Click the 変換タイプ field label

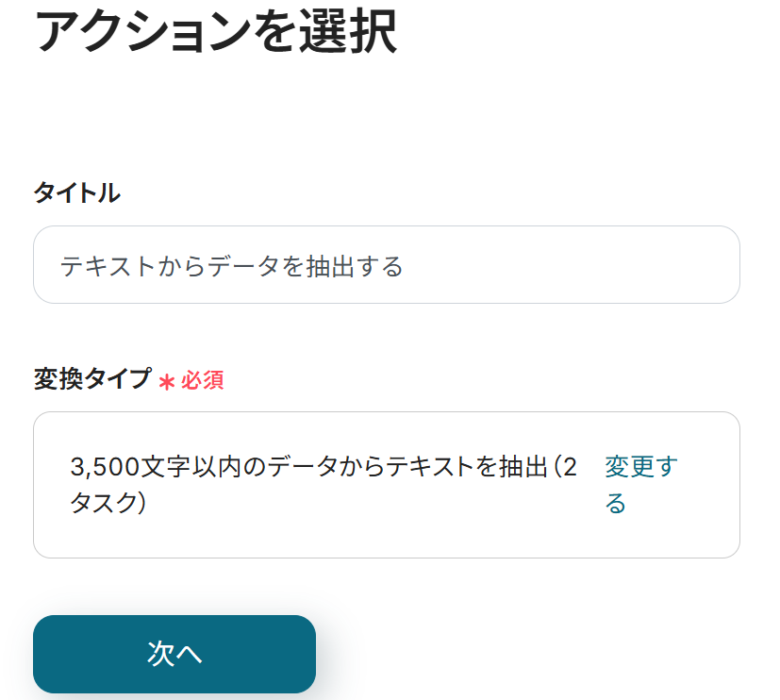[91, 379]
